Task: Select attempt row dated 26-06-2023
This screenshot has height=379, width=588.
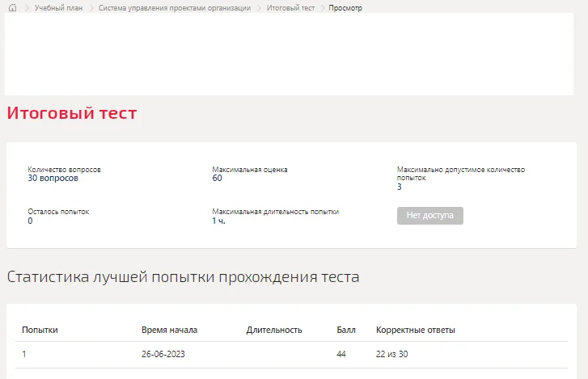Action: tap(291, 354)
